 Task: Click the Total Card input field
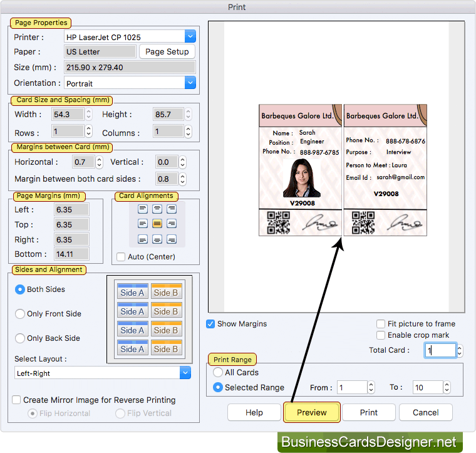click(440, 351)
